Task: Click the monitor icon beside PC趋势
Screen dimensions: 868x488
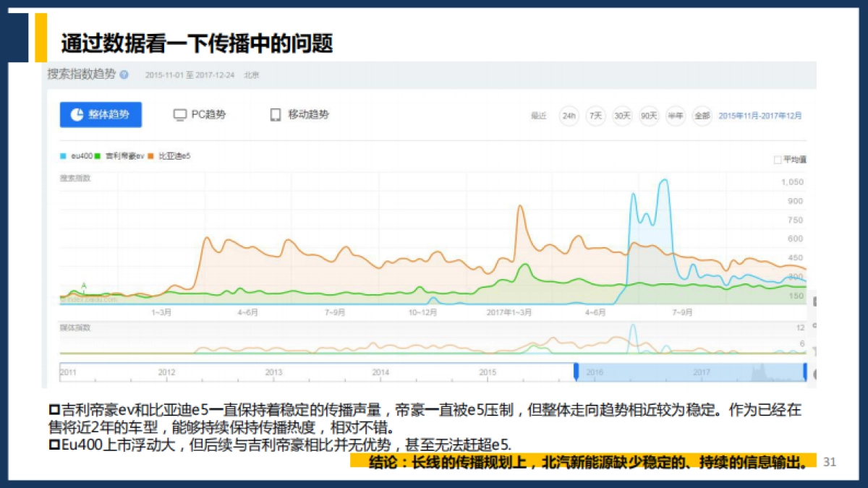Action: click(x=179, y=114)
